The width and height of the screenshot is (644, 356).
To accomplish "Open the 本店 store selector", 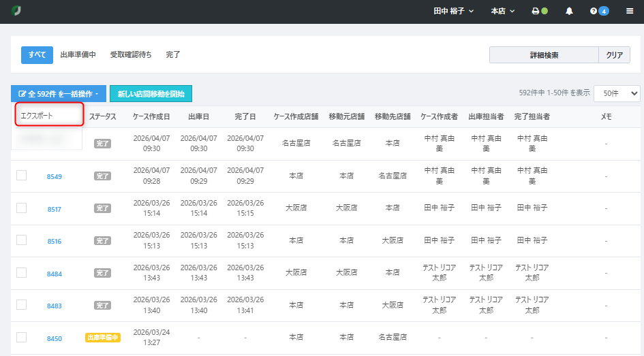I will tap(502, 12).
